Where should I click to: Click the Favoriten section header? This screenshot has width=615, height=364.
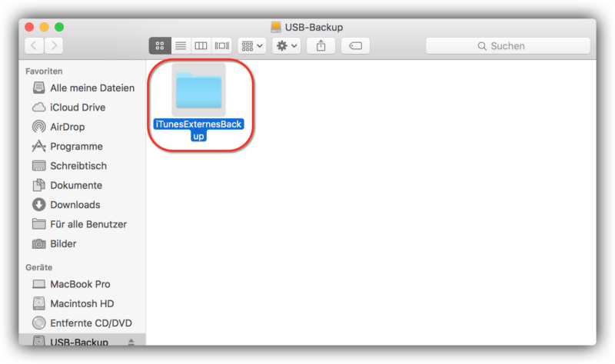pyautogui.click(x=44, y=71)
